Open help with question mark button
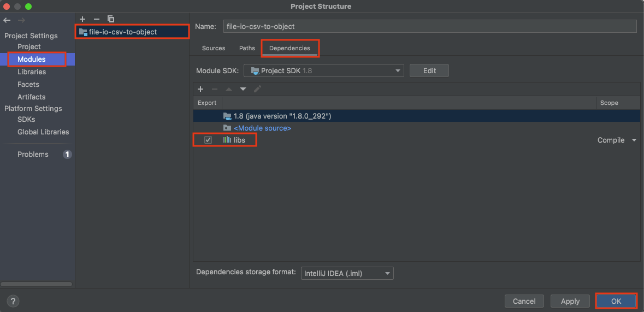 (x=13, y=301)
